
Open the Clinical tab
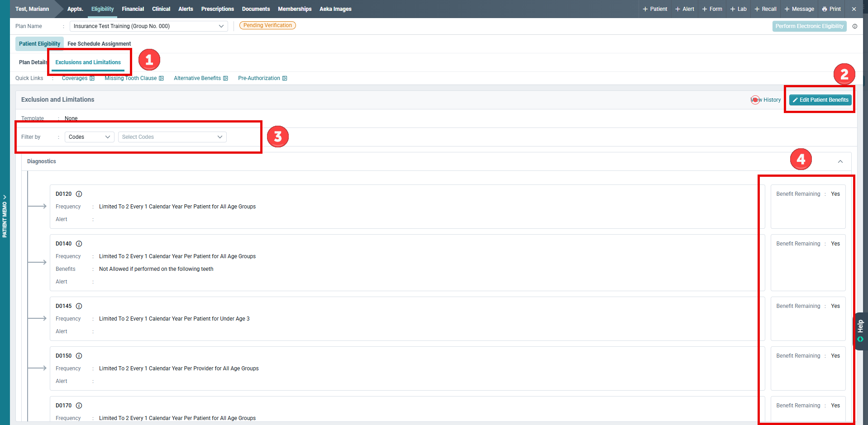pyautogui.click(x=161, y=9)
